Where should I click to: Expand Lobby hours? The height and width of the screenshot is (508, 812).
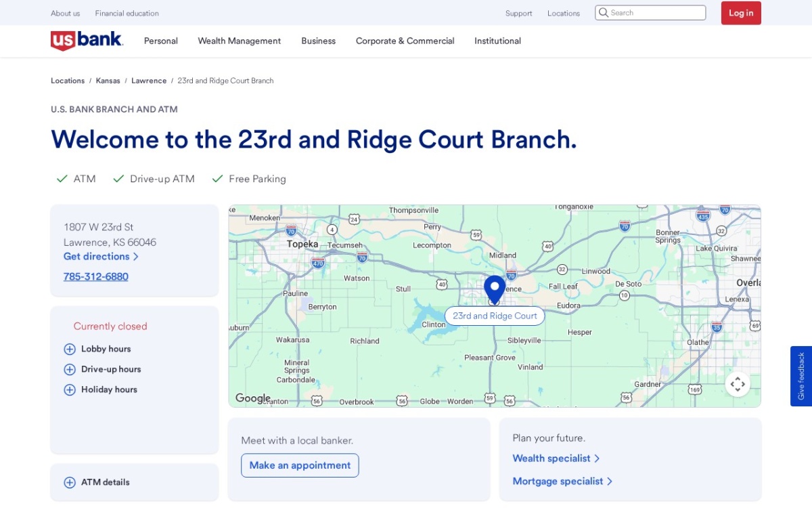97,349
